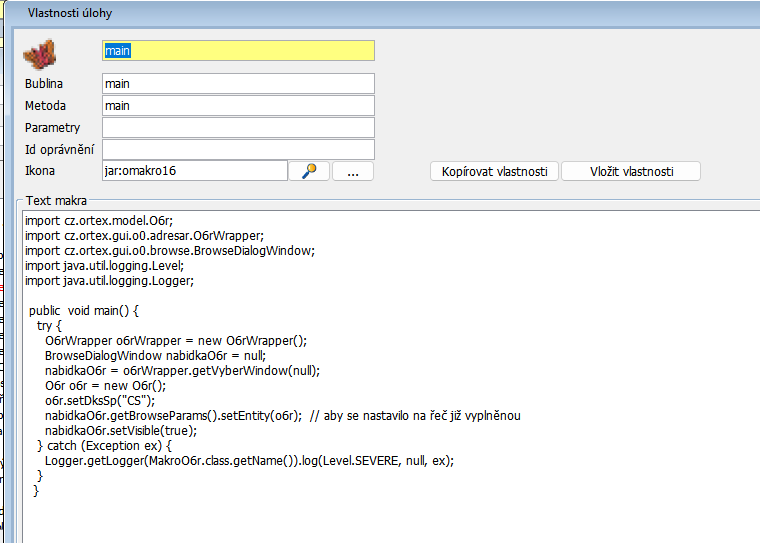
Task: Click the three-dots browse button for Ikona
Action: [352, 171]
